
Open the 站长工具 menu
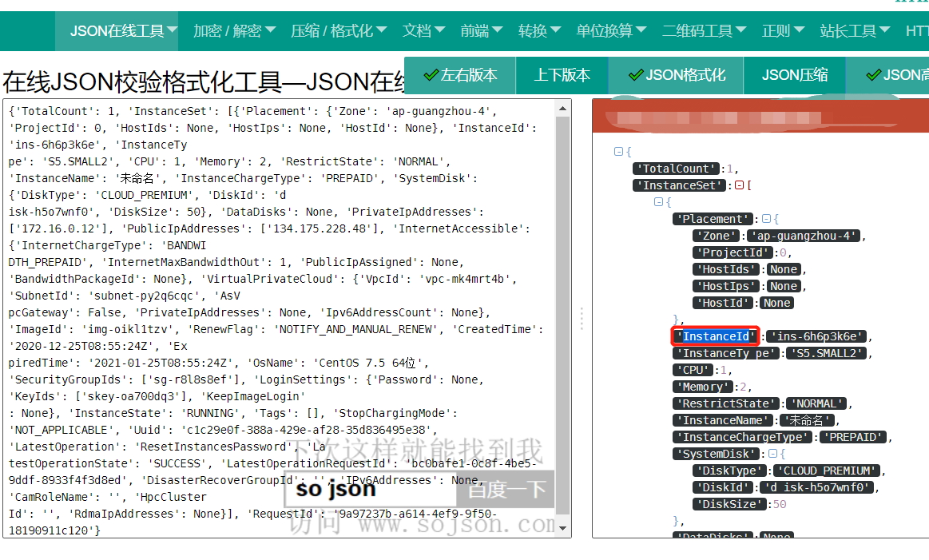tap(850, 30)
